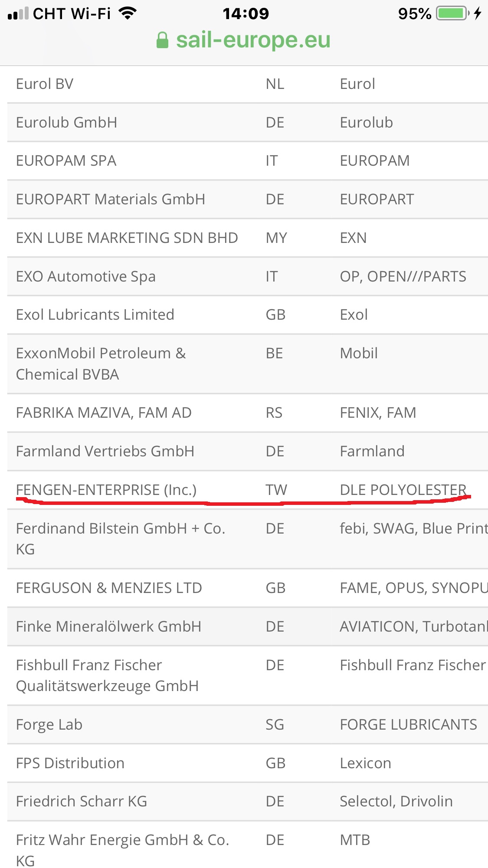488x868 pixels.
Task: Select the Friedrich Scharr KG row
Action: coord(248,802)
